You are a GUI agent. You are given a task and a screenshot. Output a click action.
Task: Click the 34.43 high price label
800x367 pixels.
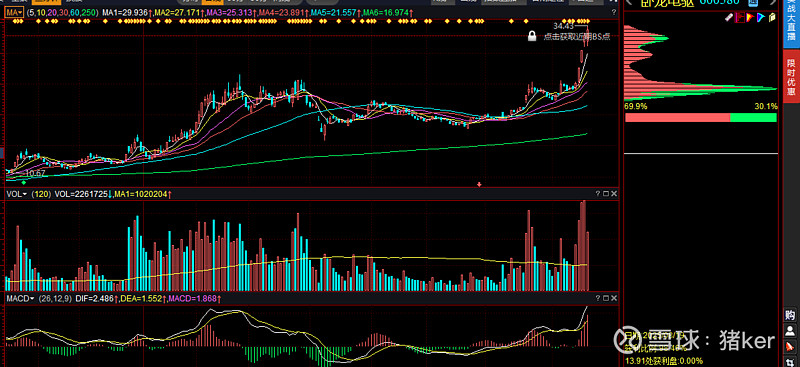(x=564, y=26)
